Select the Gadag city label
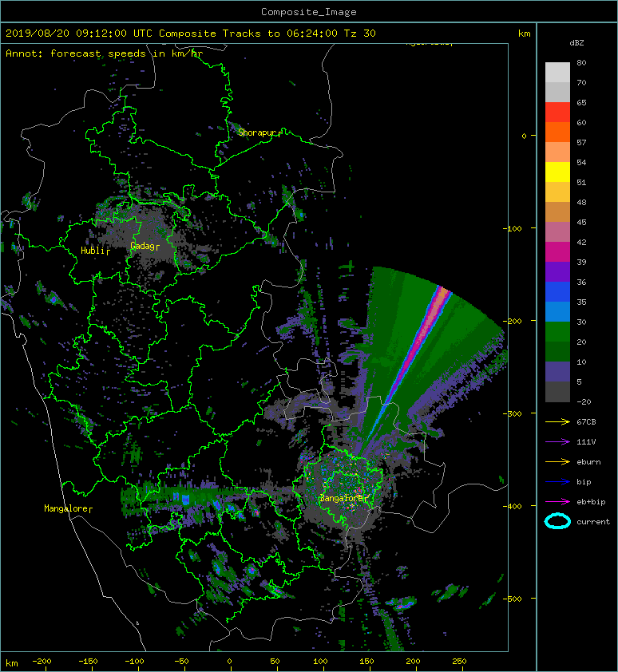The width and height of the screenshot is (618, 672). (x=145, y=246)
